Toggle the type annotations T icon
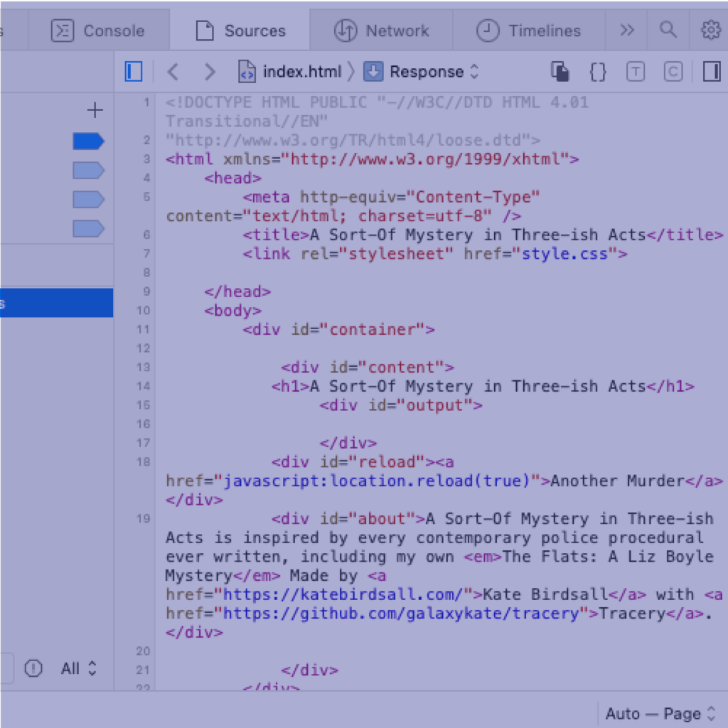This screenshot has width=728, height=728. coord(636,72)
